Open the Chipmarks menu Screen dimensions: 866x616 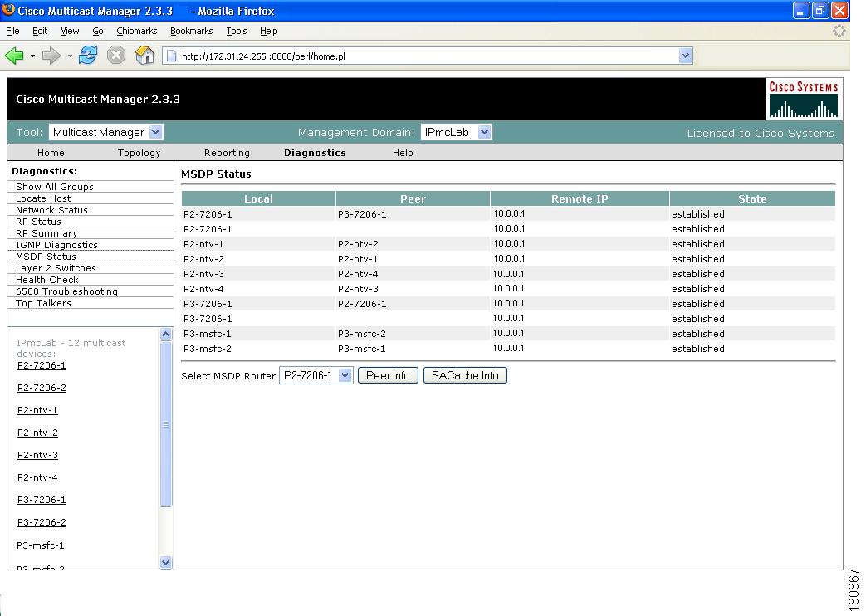click(x=136, y=31)
